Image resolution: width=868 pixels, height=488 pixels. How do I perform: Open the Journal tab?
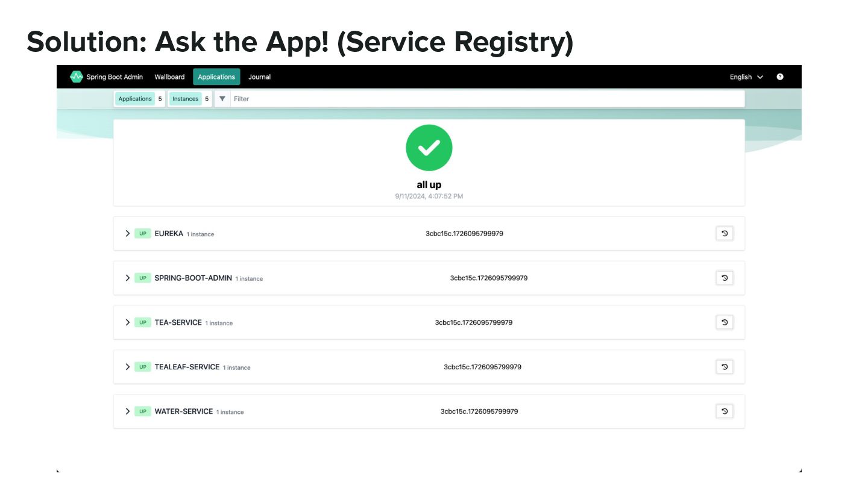[259, 77]
